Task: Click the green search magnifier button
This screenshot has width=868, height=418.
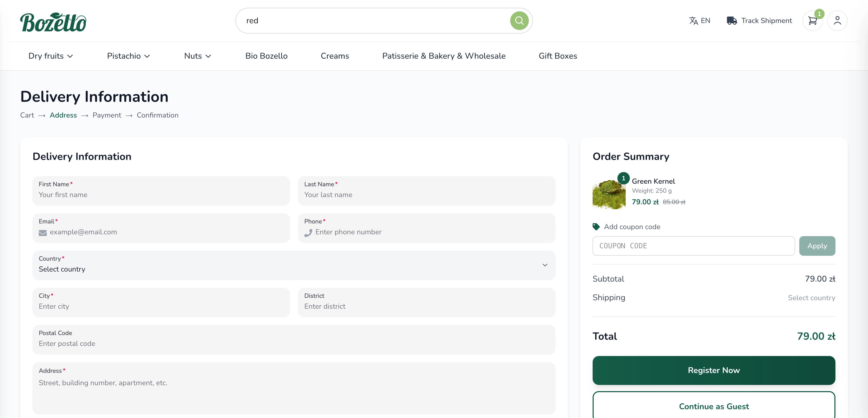Action: [519, 21]
